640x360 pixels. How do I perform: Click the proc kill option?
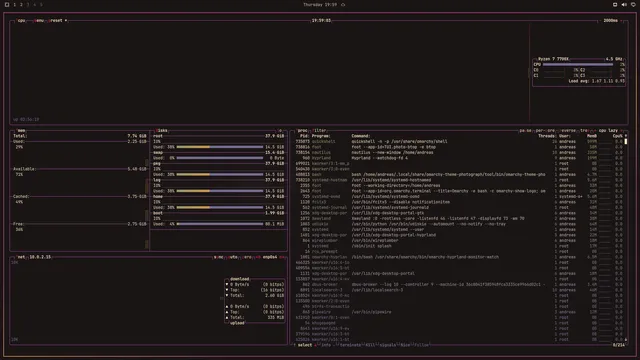[369, 345]
